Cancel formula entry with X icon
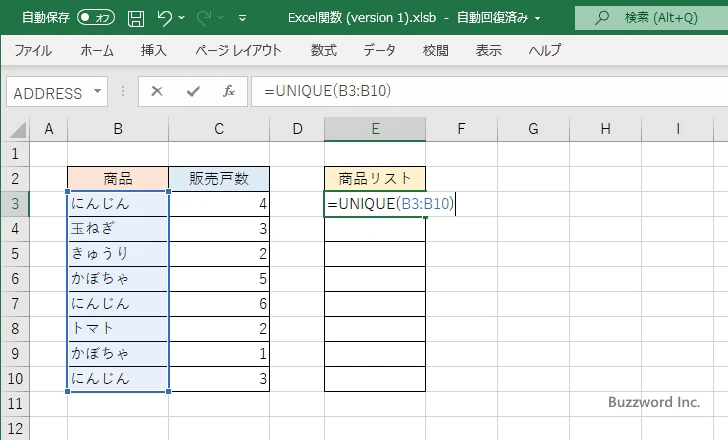Viewport: 728px width, 440px height. 156,92
